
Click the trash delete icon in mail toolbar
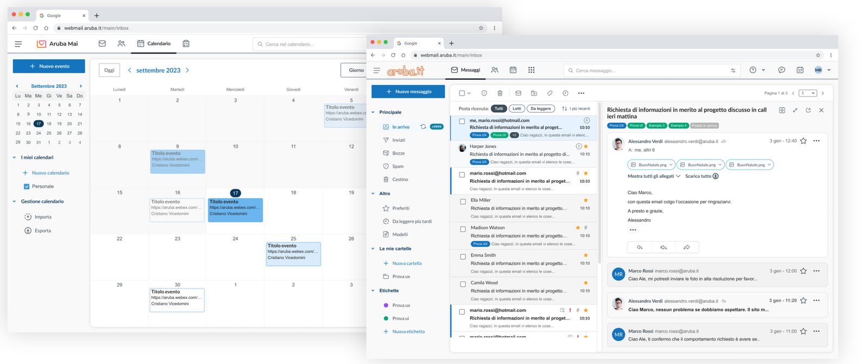[x=500, y=93]
